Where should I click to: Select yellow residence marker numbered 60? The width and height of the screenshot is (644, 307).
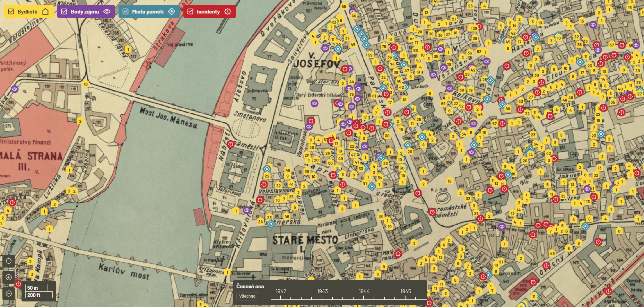pyautogui.click(x=399, y=81)
